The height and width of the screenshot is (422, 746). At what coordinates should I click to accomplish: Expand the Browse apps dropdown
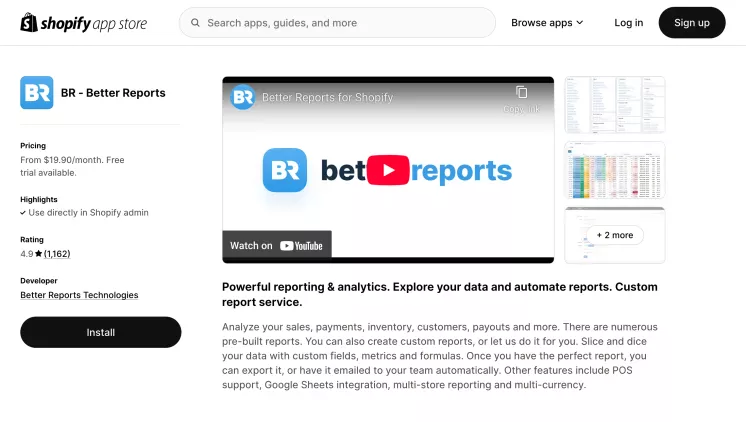coord(547,22)
